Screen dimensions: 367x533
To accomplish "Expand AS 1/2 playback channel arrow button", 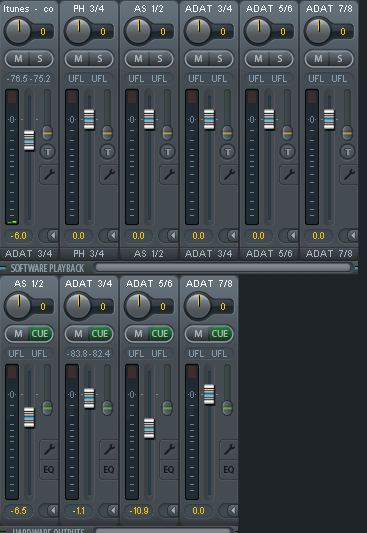I will (169, 235).
